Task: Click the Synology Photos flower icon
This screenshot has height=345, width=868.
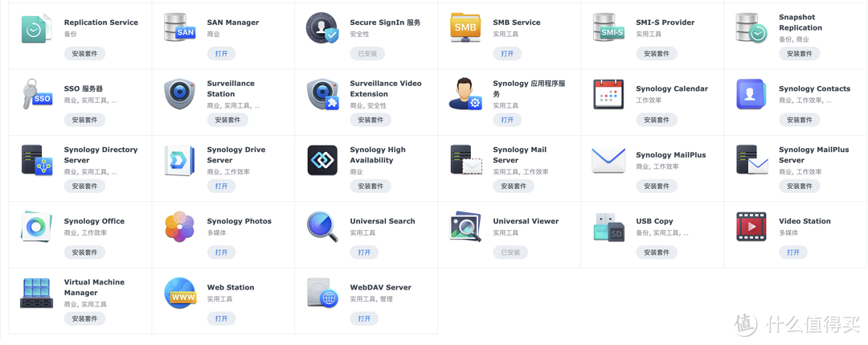Action: [x=179, y=226]
